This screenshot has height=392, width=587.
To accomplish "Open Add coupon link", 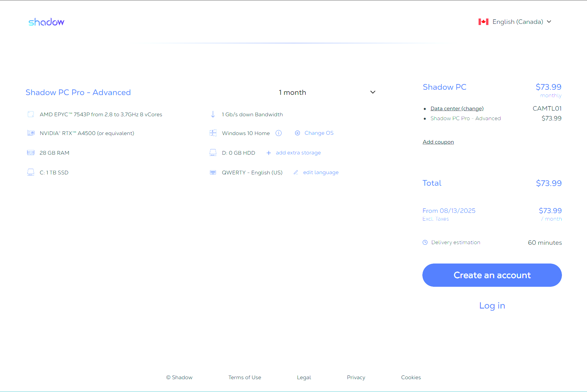I will click(438, 142).
